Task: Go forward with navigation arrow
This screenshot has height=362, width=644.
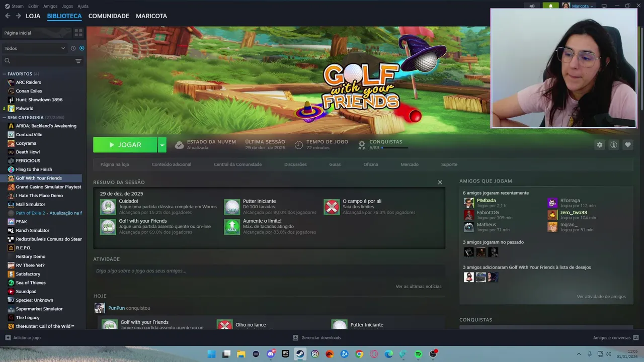Action: (18, 16)
